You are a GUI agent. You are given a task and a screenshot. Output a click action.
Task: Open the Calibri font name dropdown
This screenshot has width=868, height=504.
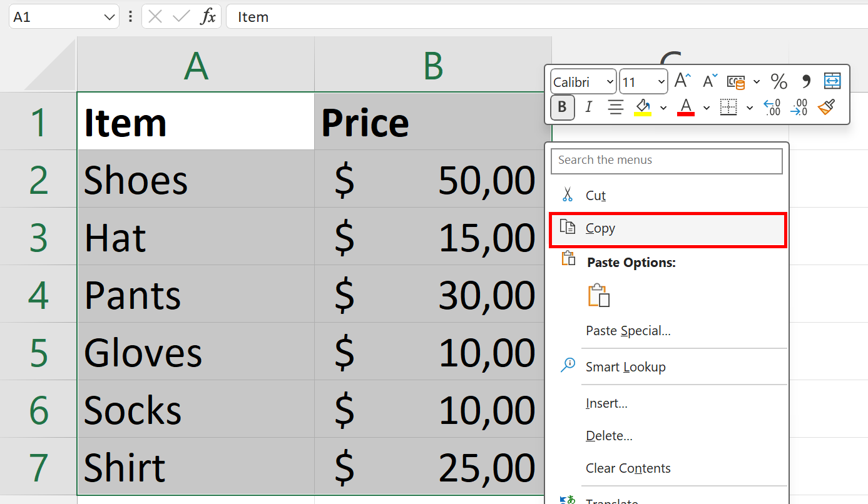[610, 82]
